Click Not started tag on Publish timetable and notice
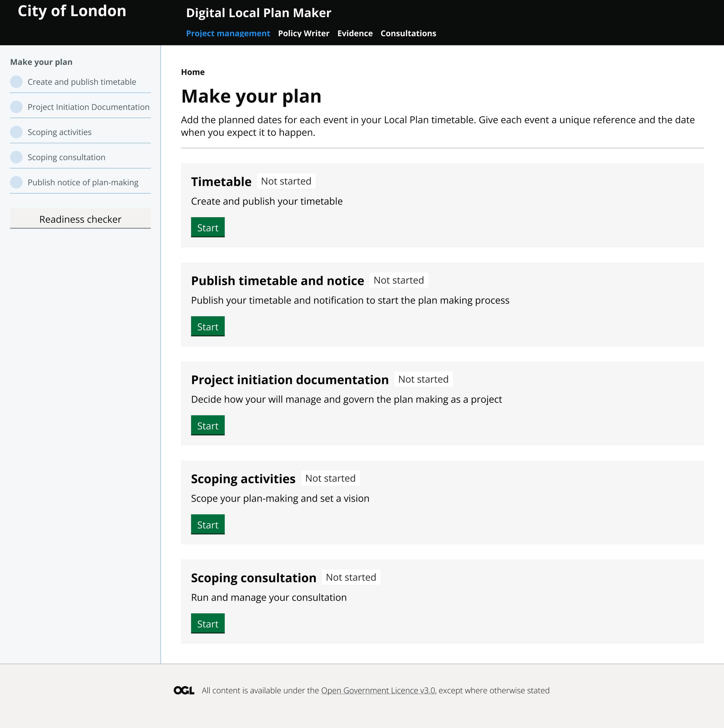This screenshot has height=728, width=724. (x=399, y=280)
